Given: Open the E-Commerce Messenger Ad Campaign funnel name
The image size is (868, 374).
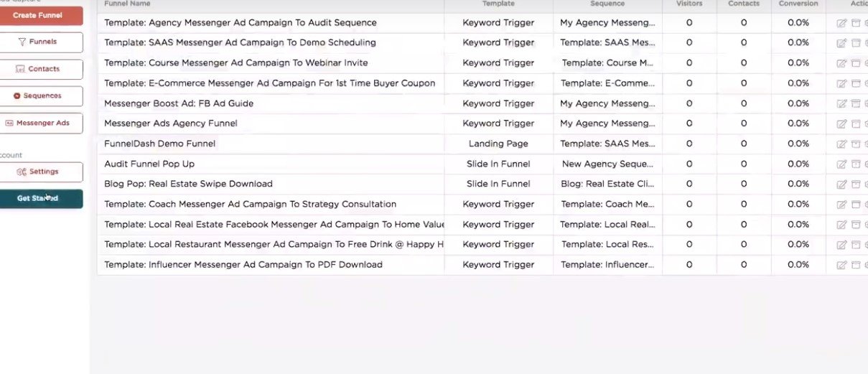Looking at the screenshot, I should pyautogui.click(x=270, y=83).
